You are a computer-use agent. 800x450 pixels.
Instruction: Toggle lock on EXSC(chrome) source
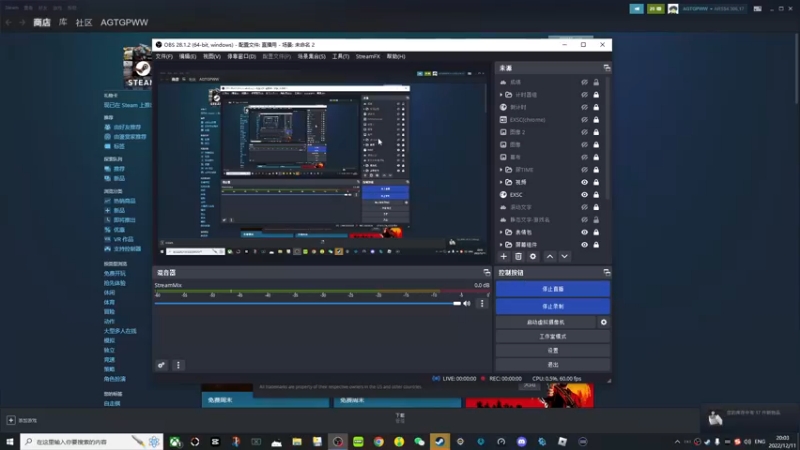[596, 120]
